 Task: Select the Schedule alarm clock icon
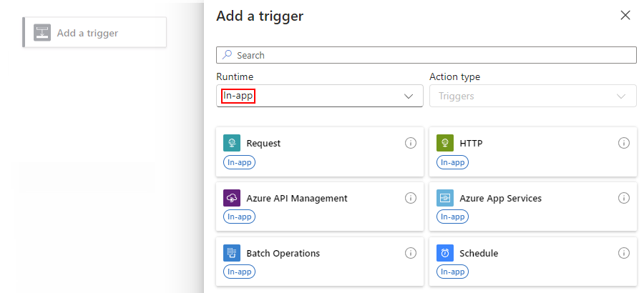[x=445, y=253]
